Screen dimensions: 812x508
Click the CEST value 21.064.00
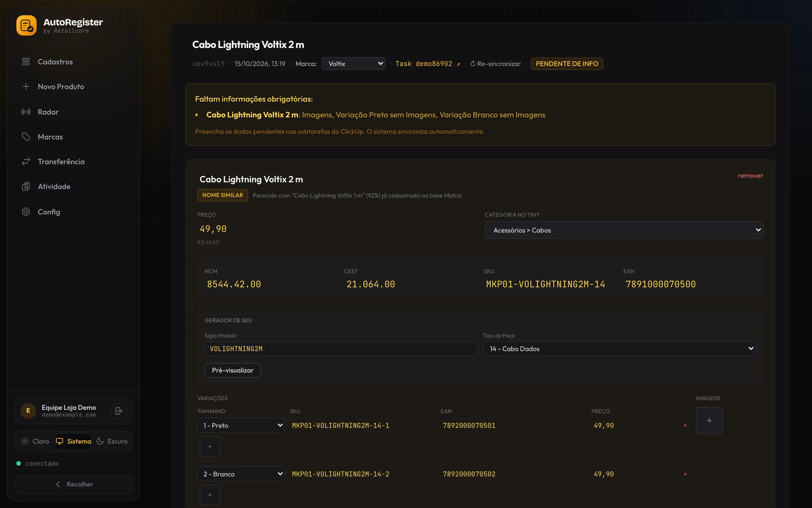click(370, 284)
